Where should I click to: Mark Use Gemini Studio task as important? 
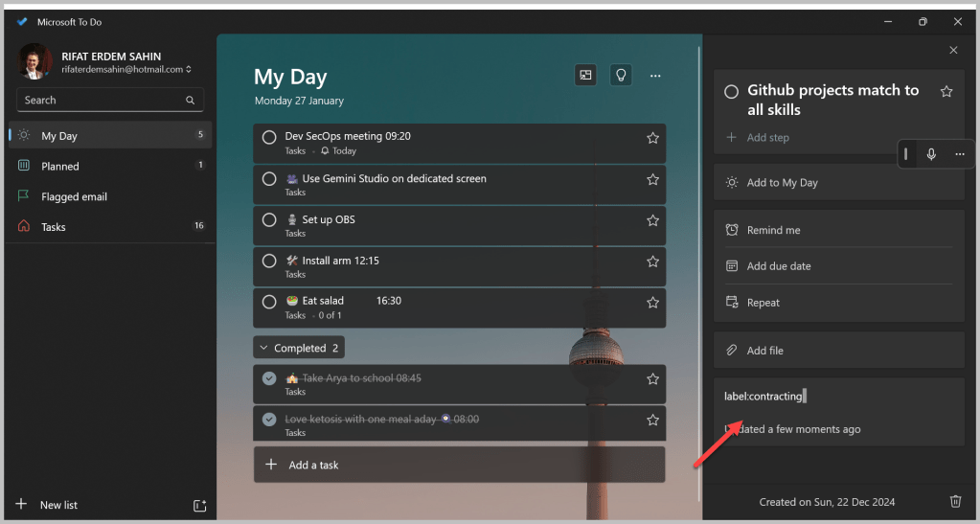coord(652,179)
